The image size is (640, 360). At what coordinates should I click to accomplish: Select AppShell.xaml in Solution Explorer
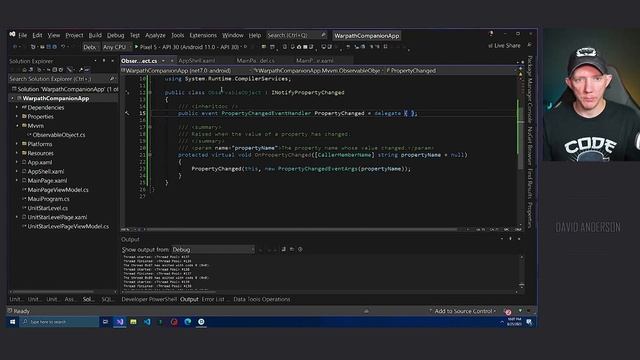(x=45, y=171)
